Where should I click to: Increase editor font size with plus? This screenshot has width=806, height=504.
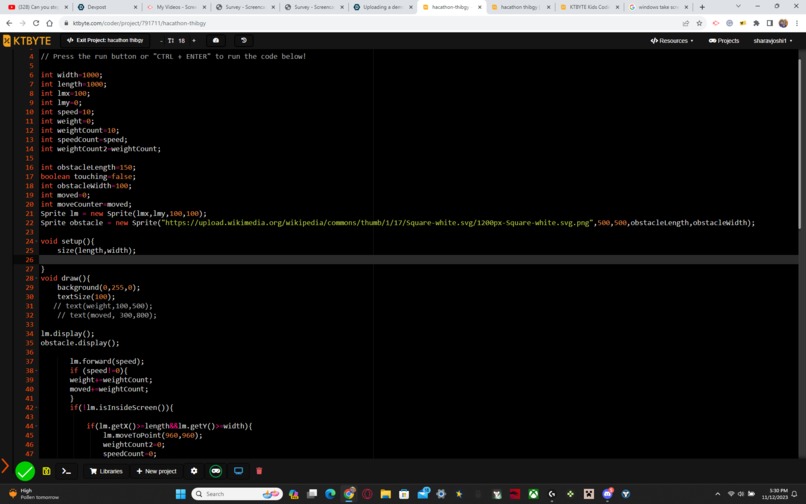coord(194,41)
